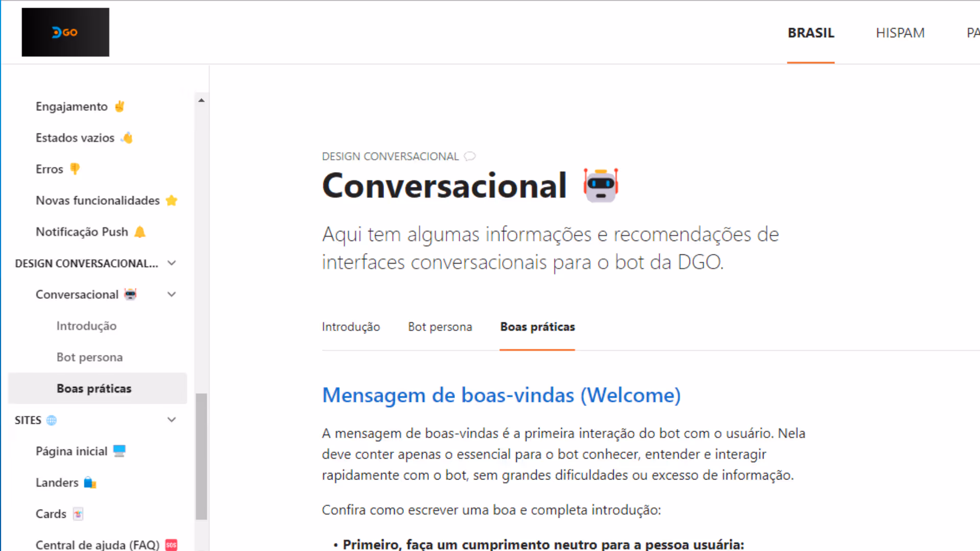Collapse the Conversacional sidebar item chevron

tap(172, 295)
